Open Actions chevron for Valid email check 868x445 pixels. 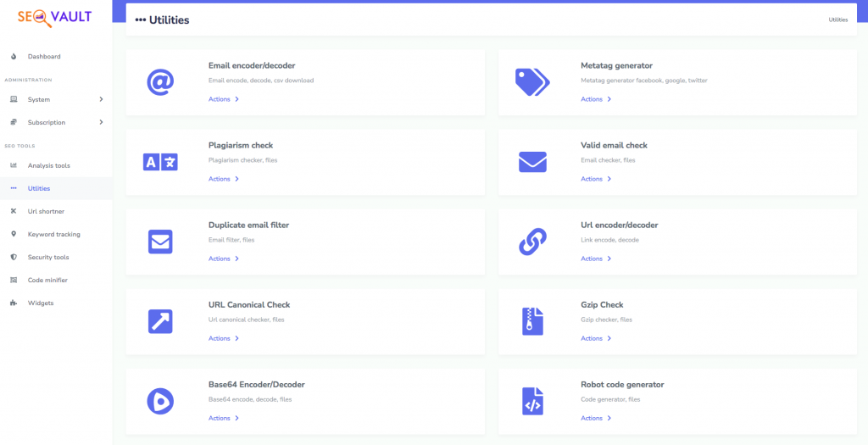(x=609, y=180)
